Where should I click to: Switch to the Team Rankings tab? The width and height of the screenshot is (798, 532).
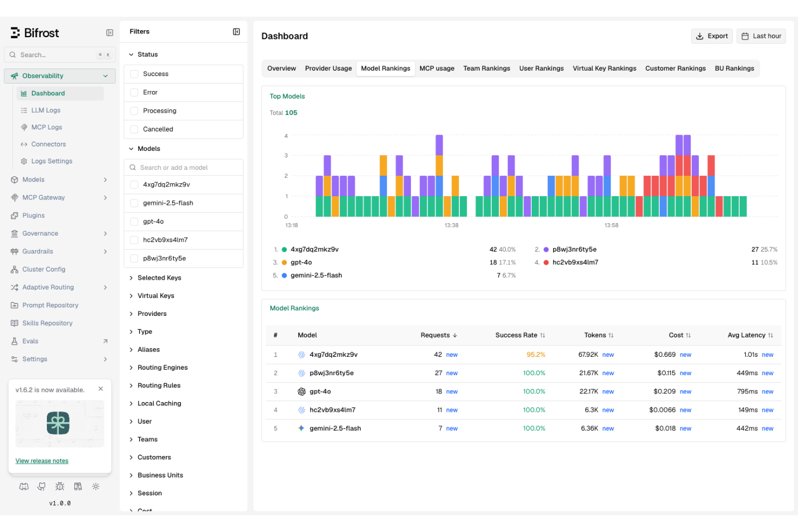(x=487, y=68)
